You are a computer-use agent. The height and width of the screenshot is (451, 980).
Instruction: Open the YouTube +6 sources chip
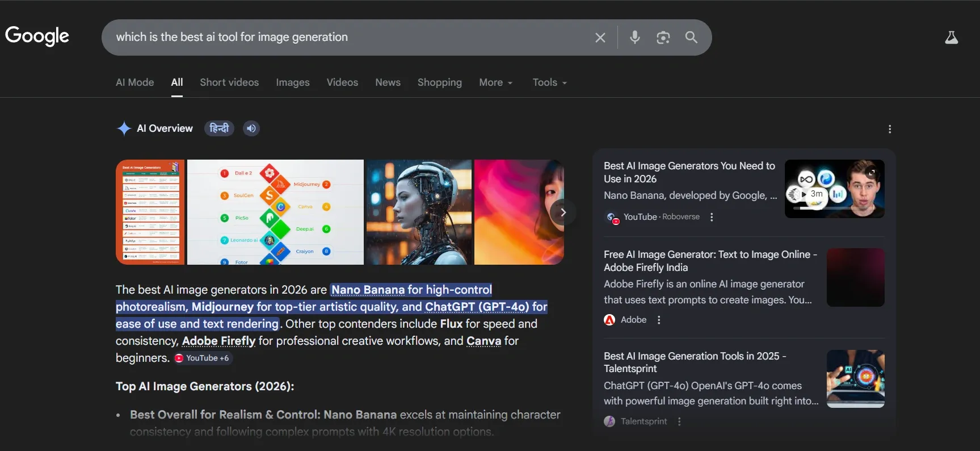(x=202, y=358)
